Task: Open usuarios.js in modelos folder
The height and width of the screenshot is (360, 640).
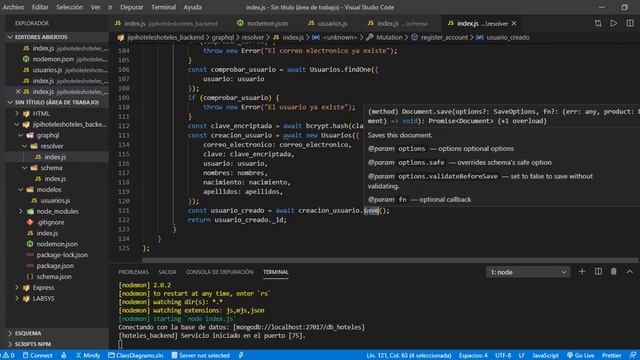Action: (x=55, y=200)
